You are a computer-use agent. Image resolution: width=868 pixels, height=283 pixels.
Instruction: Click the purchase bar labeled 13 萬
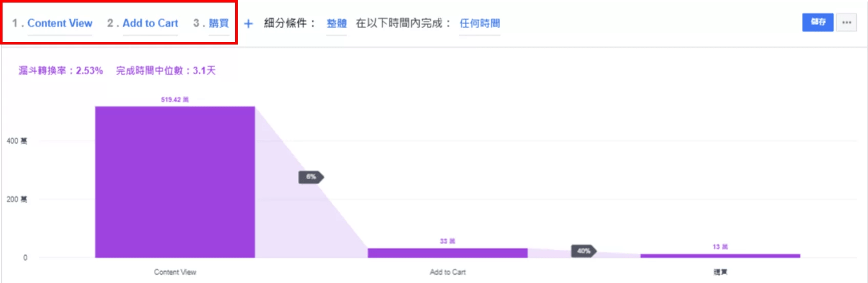tap(720, 255)
